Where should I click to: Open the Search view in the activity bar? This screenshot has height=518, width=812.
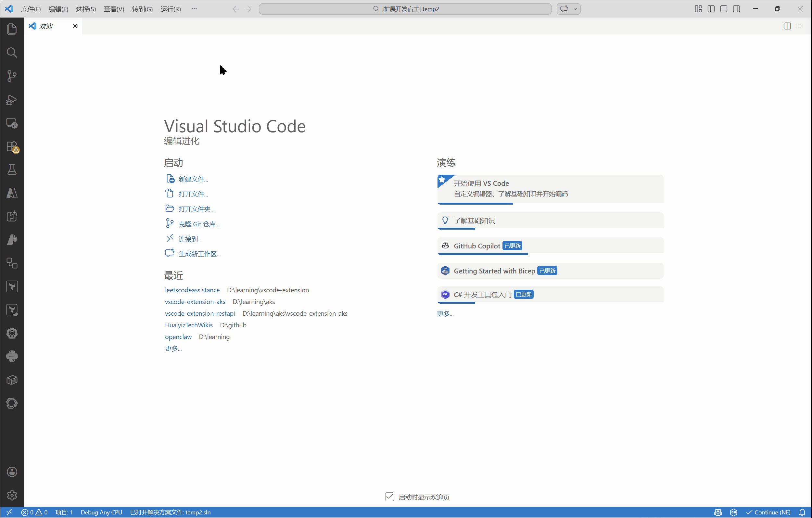(12, 53)
